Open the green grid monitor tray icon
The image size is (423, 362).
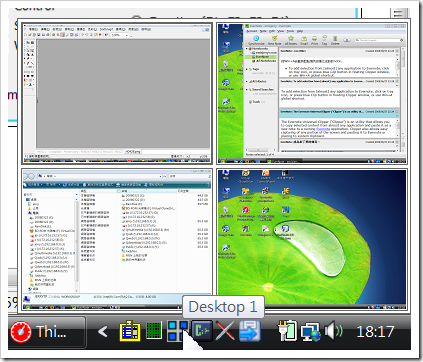pyautogui.click(x=154, y=330)
